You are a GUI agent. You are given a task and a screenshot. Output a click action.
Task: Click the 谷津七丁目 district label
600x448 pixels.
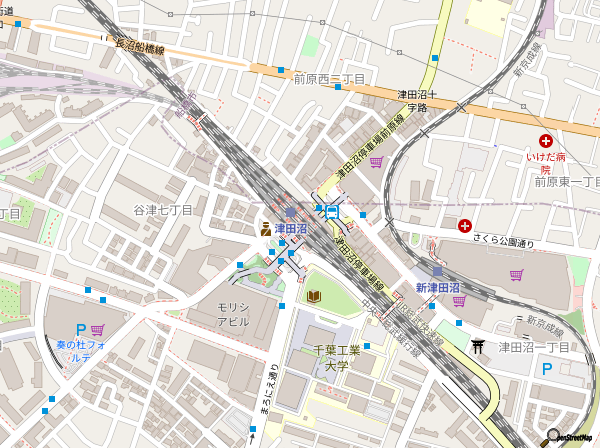pyautogui.click(x=163, y=209)
